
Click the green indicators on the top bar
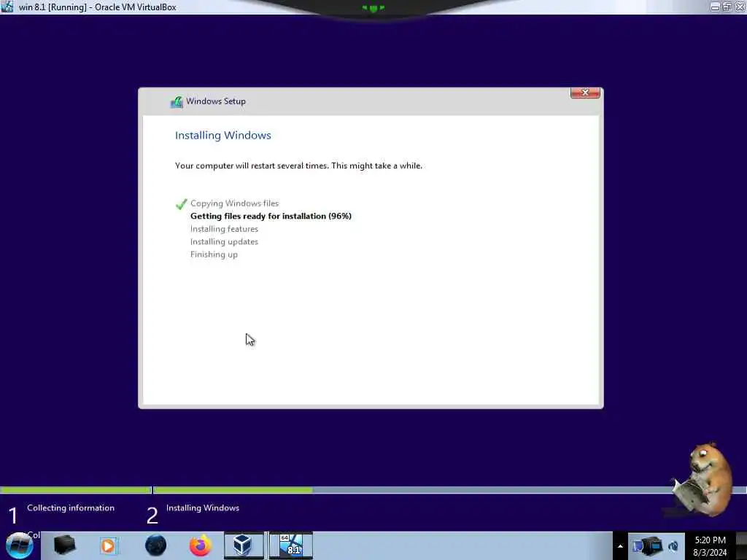point(373,8)
